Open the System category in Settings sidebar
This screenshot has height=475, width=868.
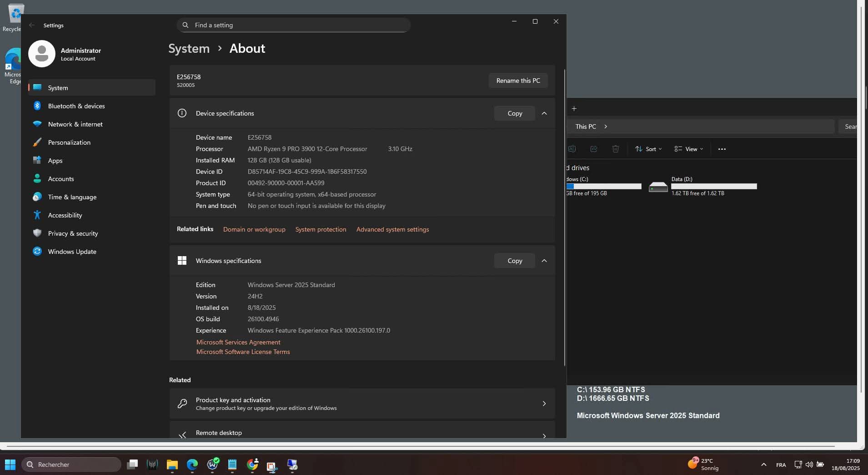click(x=91, y=88)
